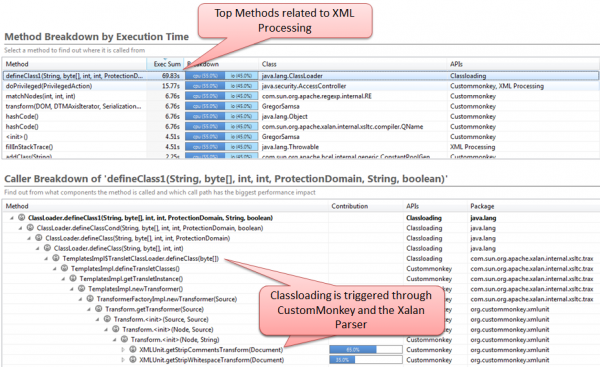Click java.security.AccessController class cell
This screenshot has height=367, width=600.
pyautogui.click(x=304, y=86)
